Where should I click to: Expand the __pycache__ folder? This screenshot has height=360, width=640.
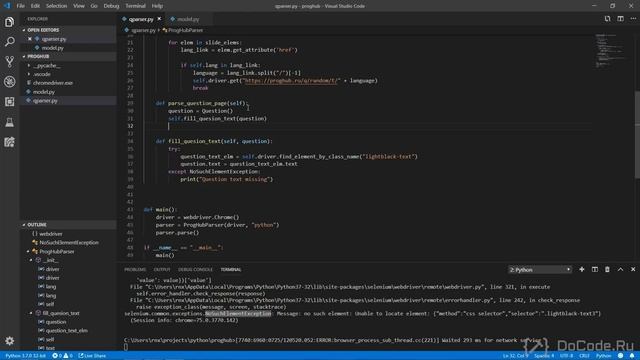[29, 65]
